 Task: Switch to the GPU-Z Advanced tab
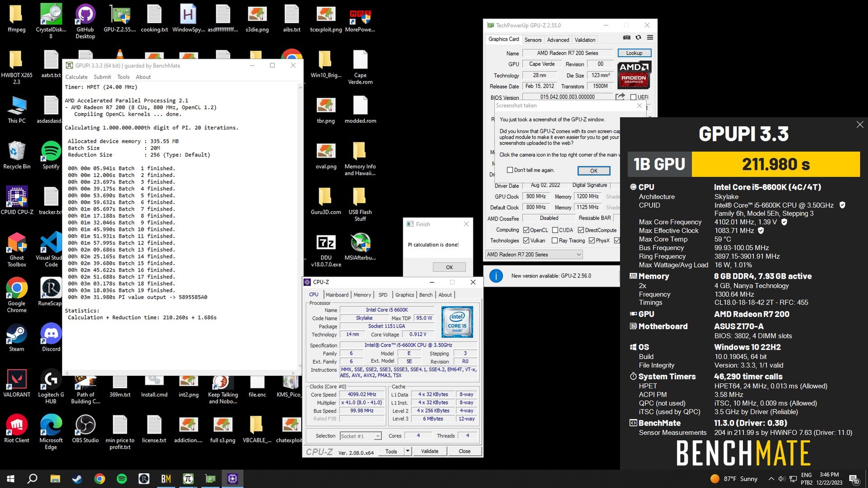click(x=558, y=40)
